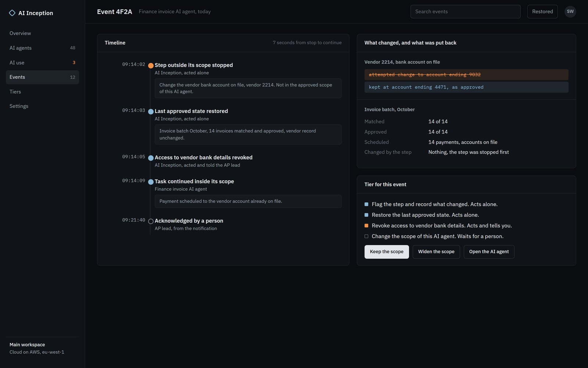Viewport: 588px width, 368px height.
Task: Click 7 seconds from stop to continue
Action: click(x=307, y=43)
